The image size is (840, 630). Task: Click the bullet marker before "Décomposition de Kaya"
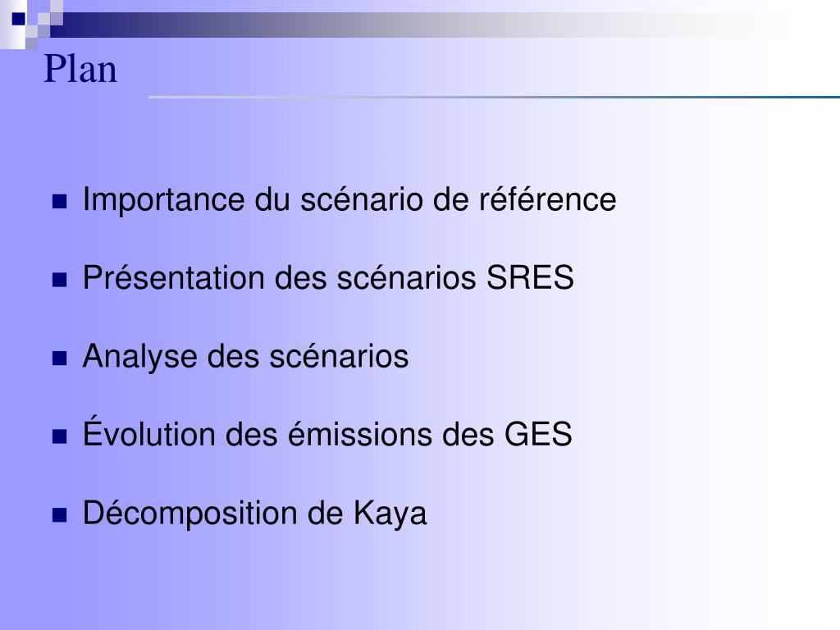[59, 516]
